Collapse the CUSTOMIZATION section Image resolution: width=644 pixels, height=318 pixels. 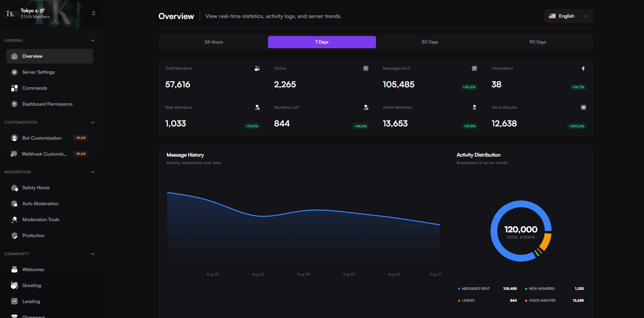[x=93, y=122]
